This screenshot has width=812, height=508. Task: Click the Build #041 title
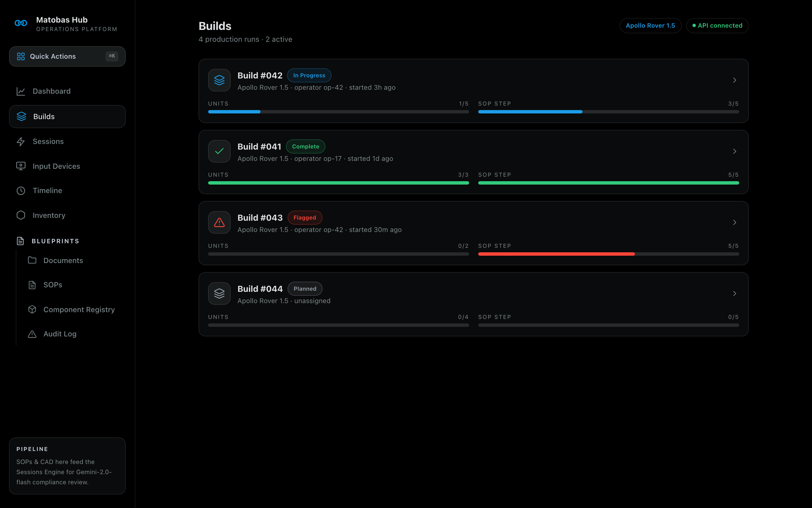pos(259,147)
